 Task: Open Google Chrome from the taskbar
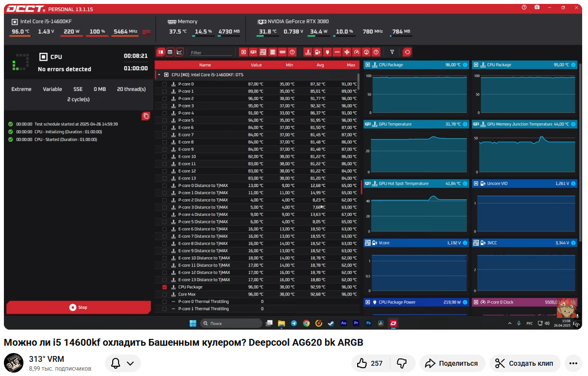pos(306,323)
